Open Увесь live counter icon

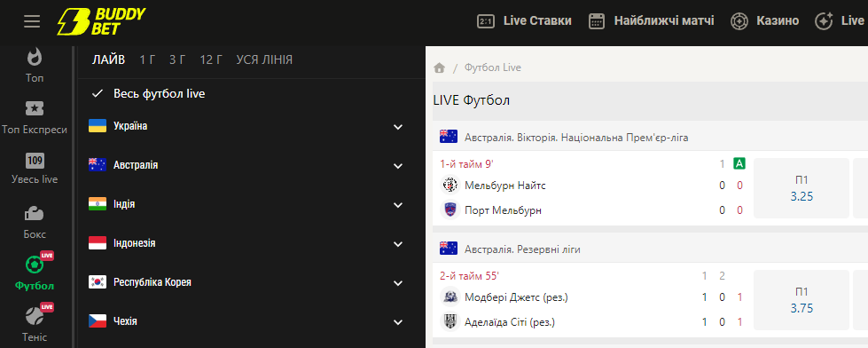point(35,161)
